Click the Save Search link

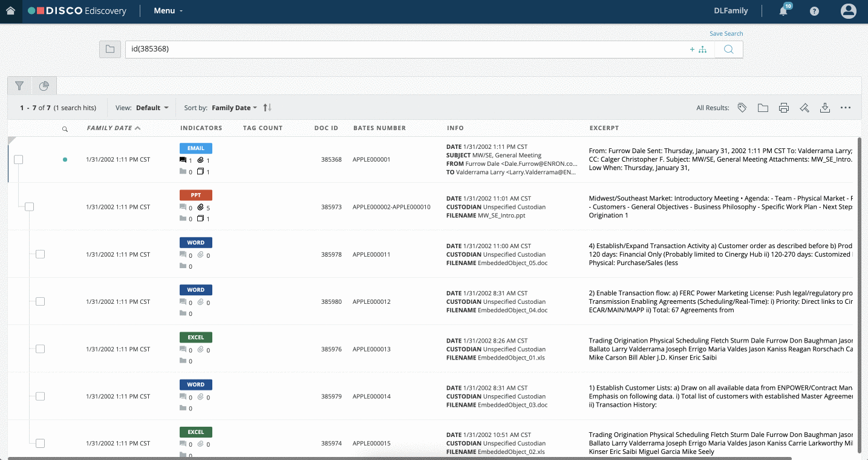coord(726,33)
